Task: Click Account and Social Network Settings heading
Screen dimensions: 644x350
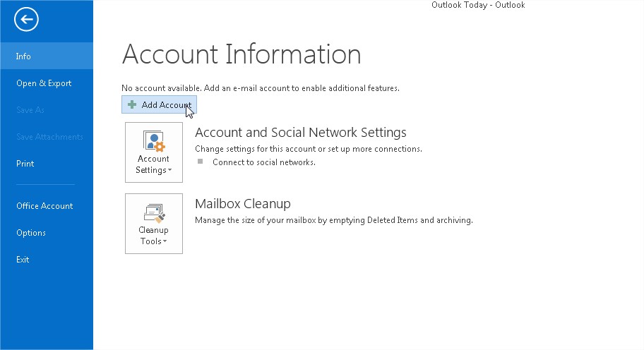Action: (x=301, y=133)
